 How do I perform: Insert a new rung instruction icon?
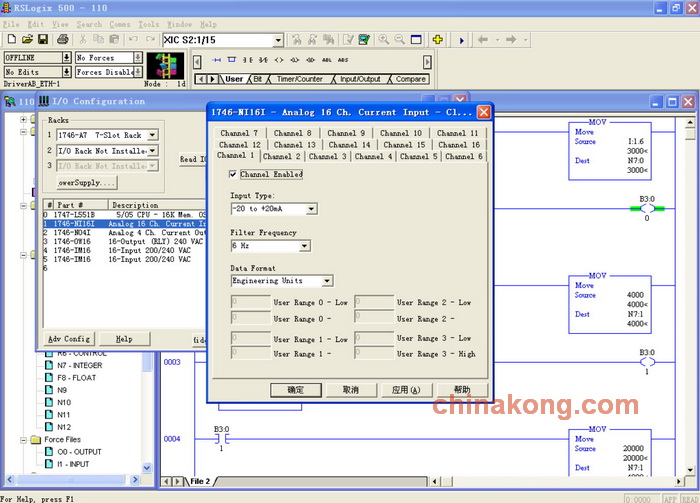[217, 60]
